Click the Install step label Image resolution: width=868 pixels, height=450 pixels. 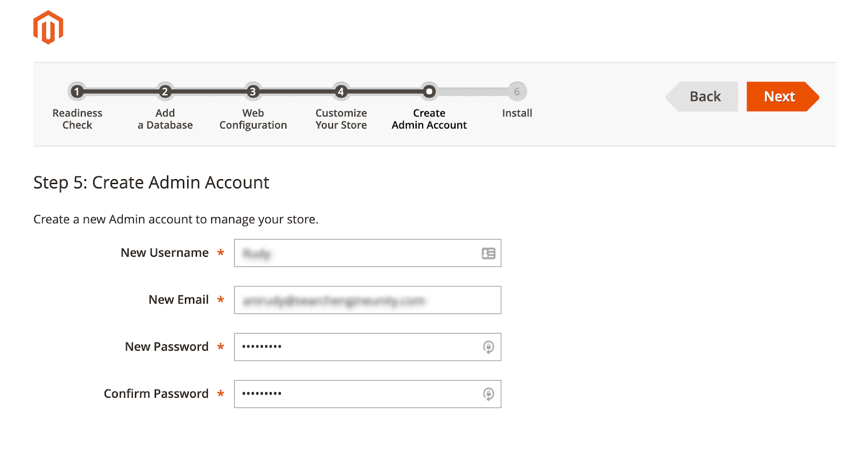517,113
